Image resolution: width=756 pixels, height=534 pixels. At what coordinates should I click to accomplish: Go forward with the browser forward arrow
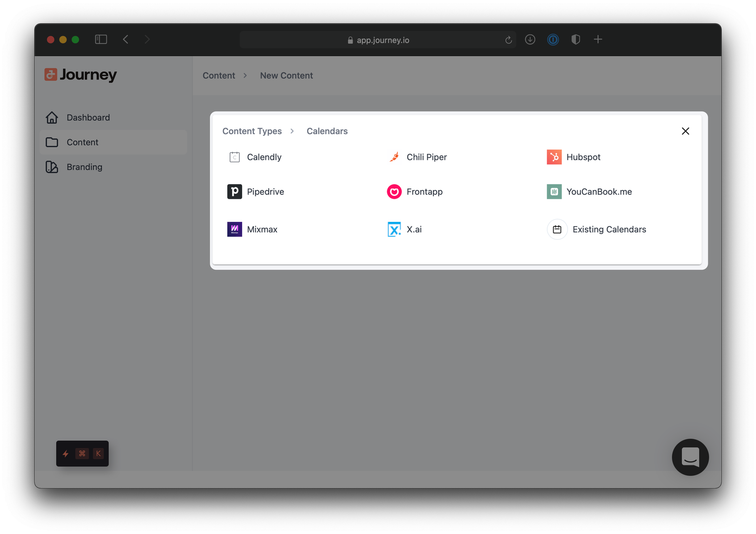(x=147, y=40)
